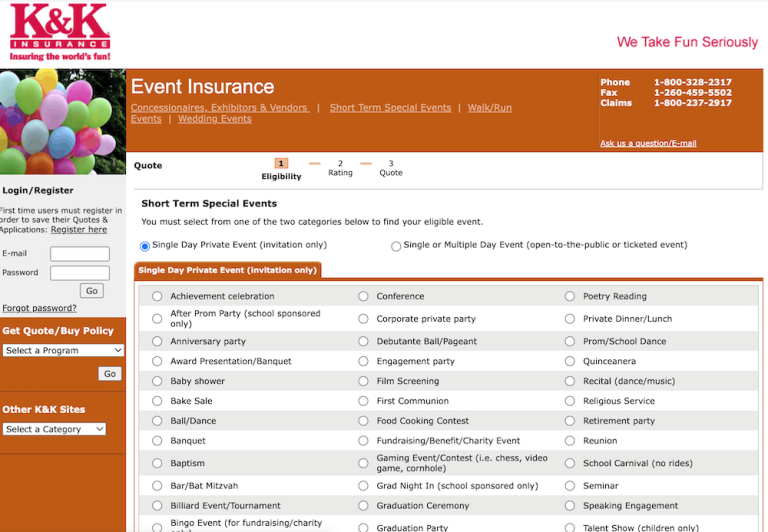Select step 1 Eligibility in quote progress
Image resolution: width=768 pixels, height=532 pixels.
281,169
